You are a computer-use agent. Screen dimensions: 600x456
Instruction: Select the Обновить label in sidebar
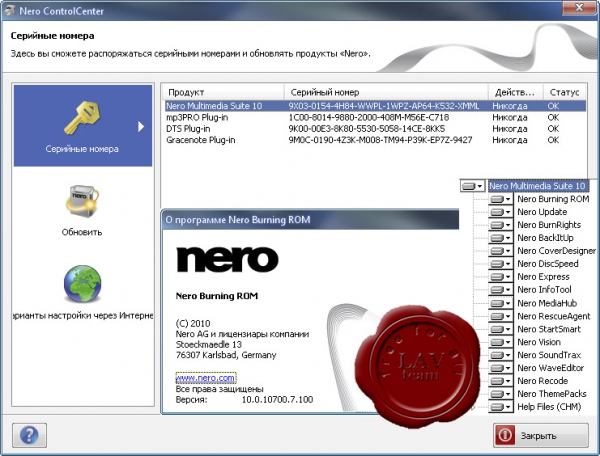pos(82,232)
